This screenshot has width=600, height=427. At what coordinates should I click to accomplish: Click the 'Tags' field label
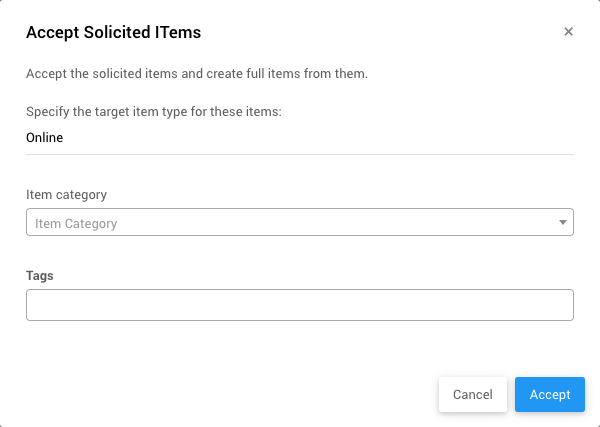pos(40,275)
